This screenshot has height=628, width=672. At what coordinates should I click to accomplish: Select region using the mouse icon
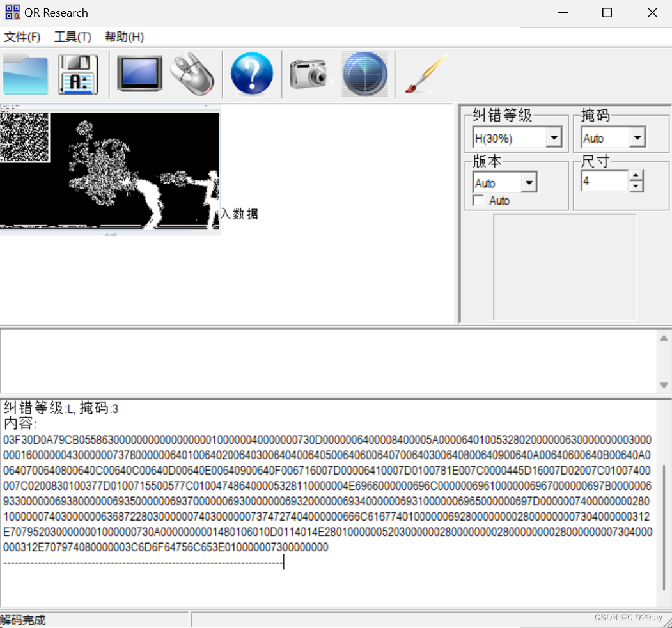[192, 74]
